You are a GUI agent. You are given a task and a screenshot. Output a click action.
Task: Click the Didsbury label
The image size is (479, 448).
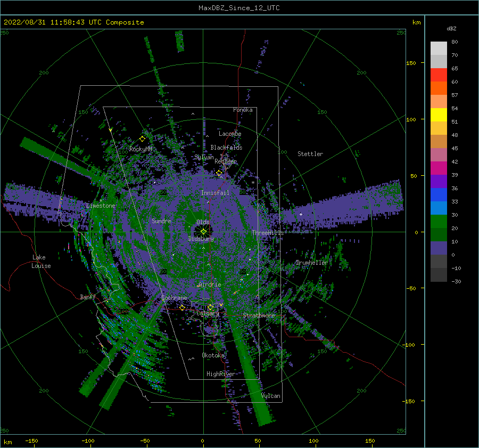(x=201, y=239)
